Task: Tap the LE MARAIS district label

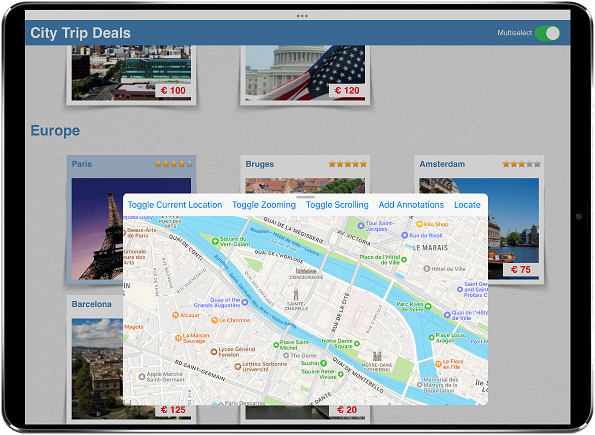Action: (x=430, y=248)
